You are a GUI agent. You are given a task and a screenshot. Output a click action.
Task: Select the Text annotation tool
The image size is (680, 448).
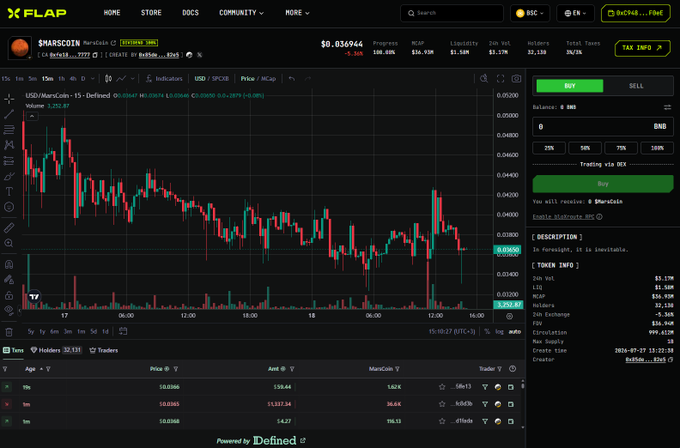click(9, 192)
